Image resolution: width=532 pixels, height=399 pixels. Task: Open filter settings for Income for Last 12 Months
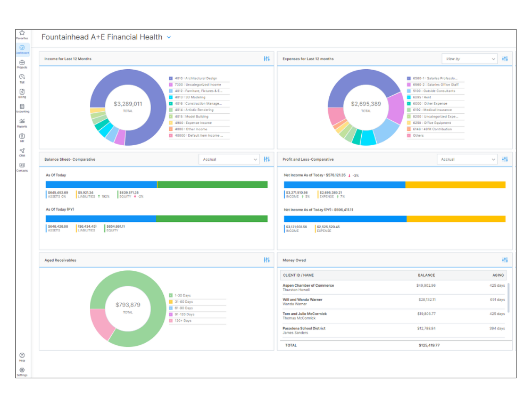pos(267,59)
